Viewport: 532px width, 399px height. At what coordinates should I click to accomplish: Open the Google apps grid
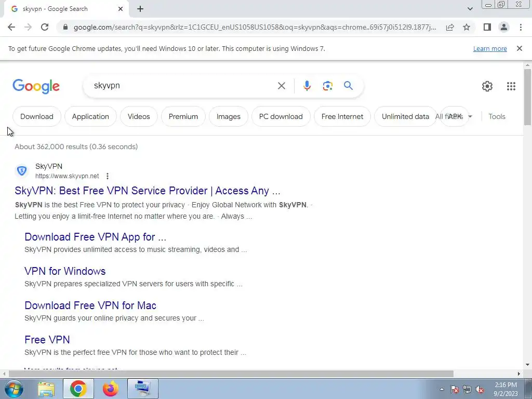pos(511,86)
